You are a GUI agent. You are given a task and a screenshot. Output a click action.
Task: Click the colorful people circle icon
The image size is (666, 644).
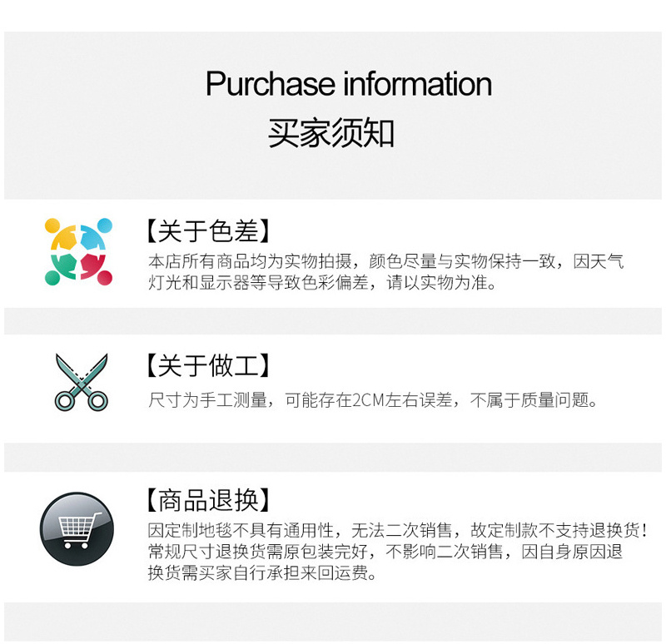77,251
